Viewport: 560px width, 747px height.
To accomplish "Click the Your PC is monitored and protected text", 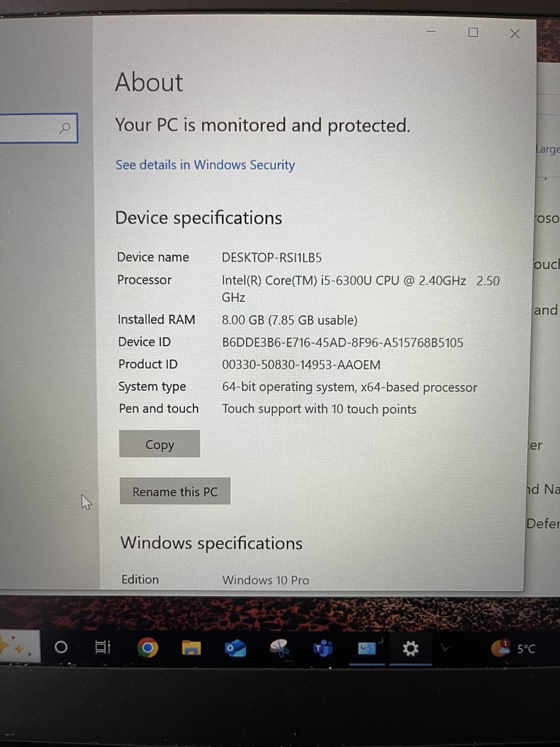I will coord(263,126).
